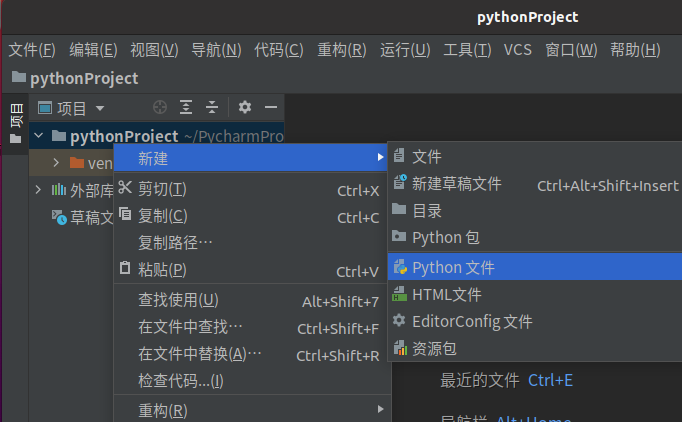Choose 资源包 in submenu
This screenshot has height=422, width=682.
[x=535, y=348]
